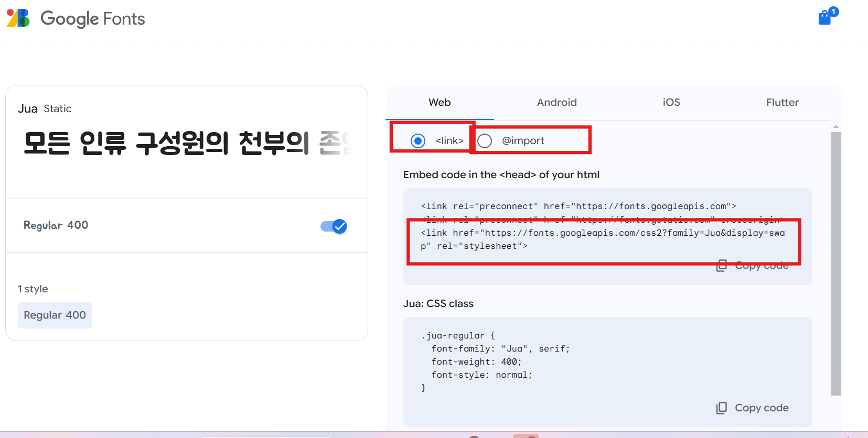Click the preconnect googleapis code line
The image size is (868, 438).
[x=578, y=206]
